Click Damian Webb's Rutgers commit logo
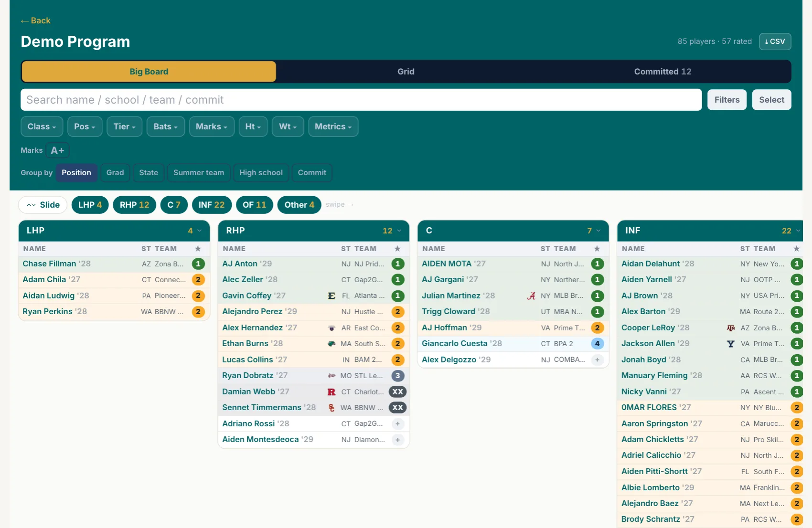812x528 pixels. [331, 392]
